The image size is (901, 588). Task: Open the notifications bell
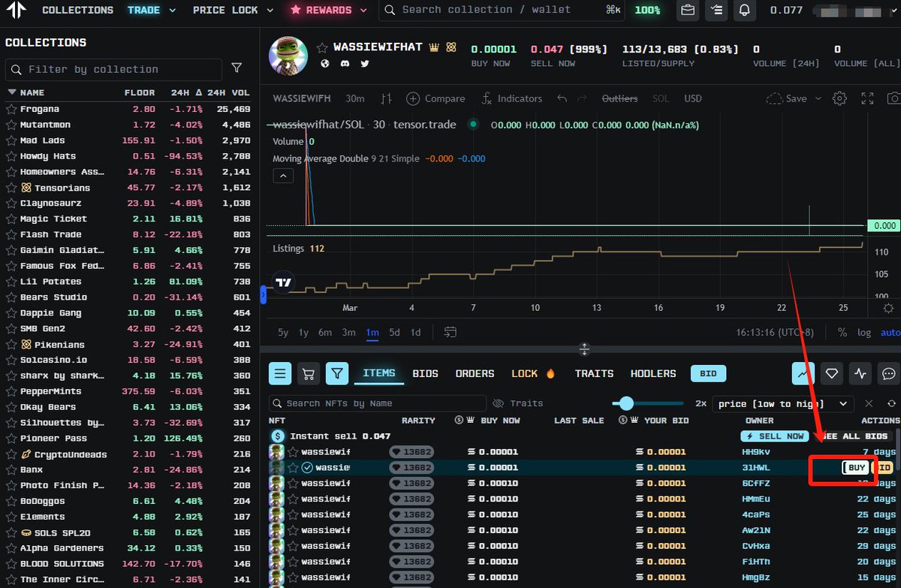pyautogui.click(x=744, y=11)
